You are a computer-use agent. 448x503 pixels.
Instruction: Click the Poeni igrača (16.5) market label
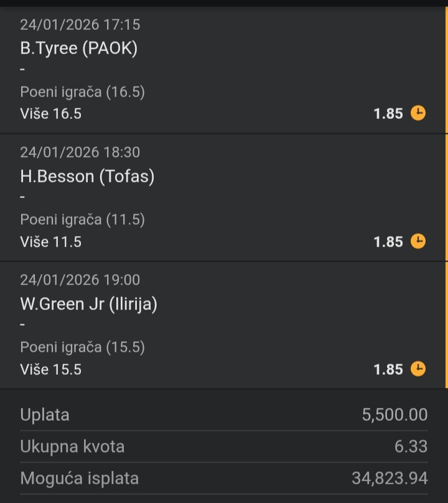point(82,92)
